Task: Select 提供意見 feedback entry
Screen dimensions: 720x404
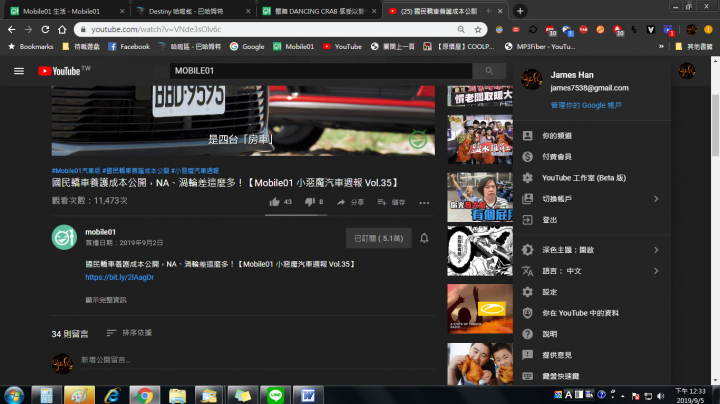Action: tap(591, 355)
